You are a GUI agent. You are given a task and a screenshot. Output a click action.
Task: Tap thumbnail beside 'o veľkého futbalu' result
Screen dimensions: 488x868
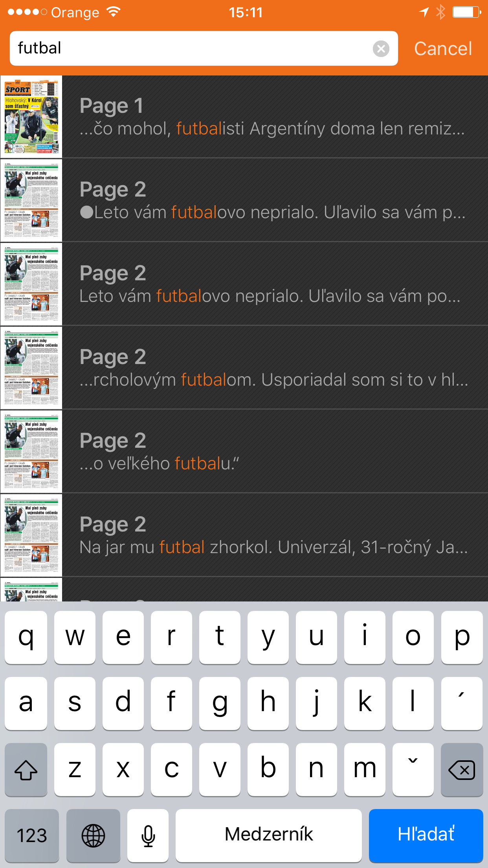[x=31, y=452]
